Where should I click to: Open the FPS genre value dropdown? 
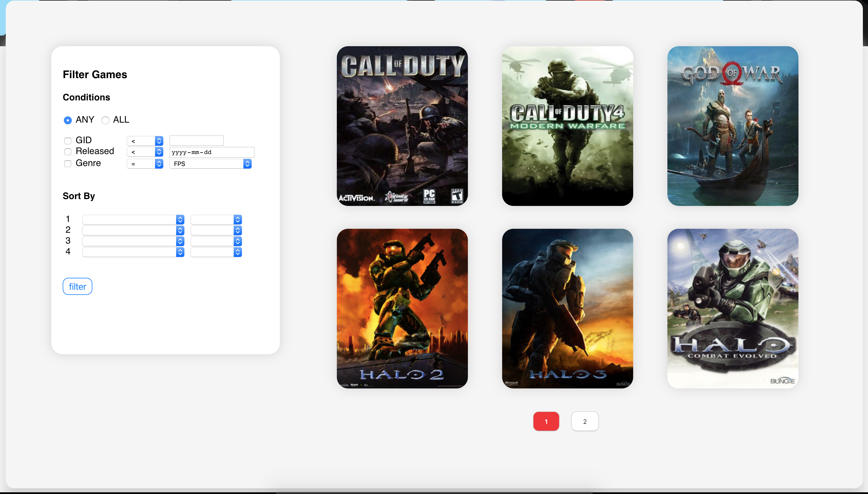211,164
